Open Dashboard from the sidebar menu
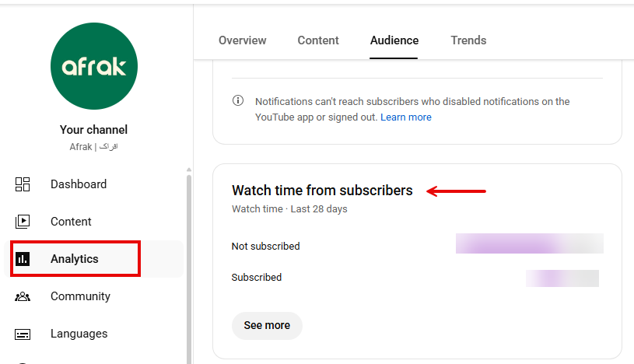This screenshot has width=634, height=364. 79,184
